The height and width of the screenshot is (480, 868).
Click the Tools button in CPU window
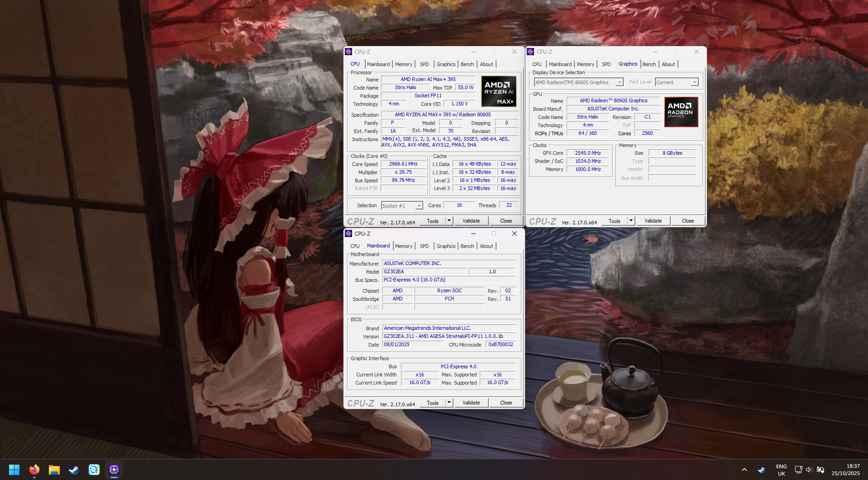click(432, 221)
